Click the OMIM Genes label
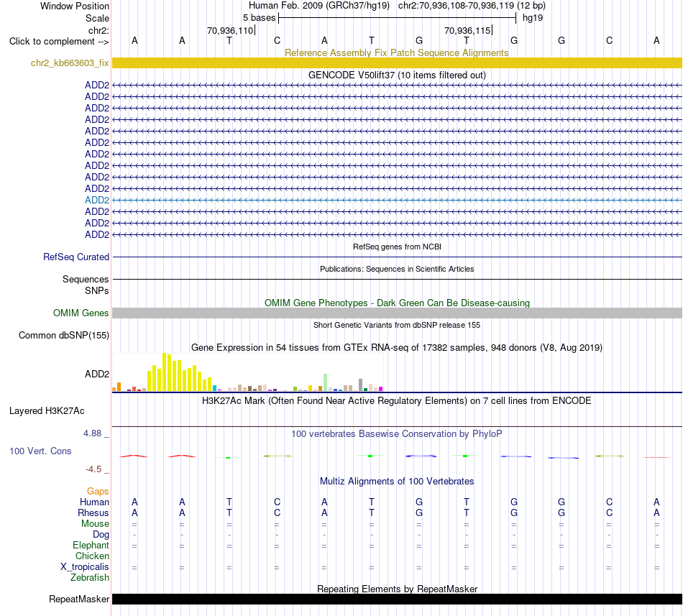Image resolution: width=683 pixels, height=616 pixels. tap(81, 313)
